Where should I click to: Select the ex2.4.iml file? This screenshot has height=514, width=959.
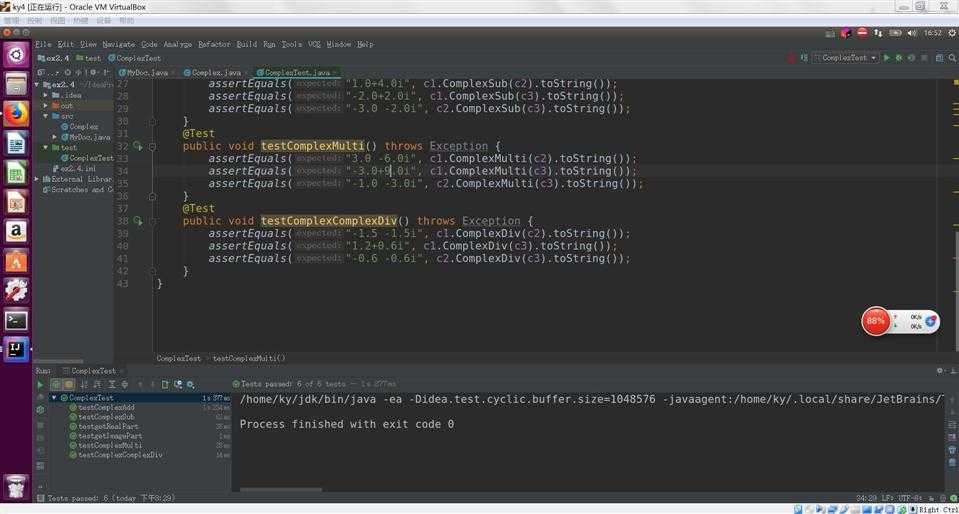(74, 168)
